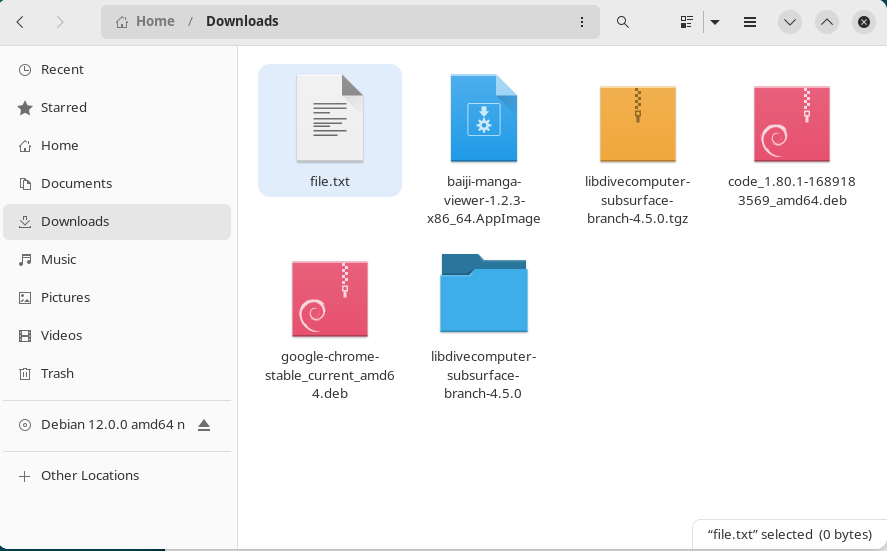This screenshot has height=551, width=887.
Task: Select the code_1.80.1 deb package icon
Action: click(x=792, y=124)
